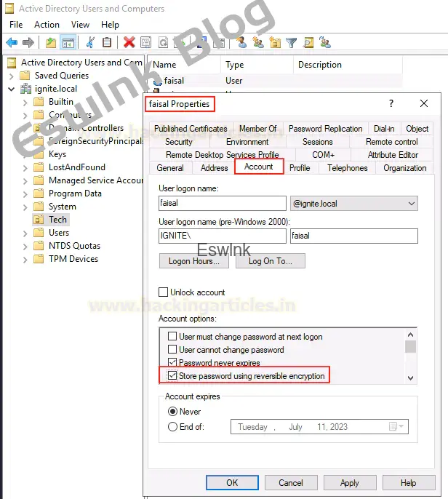This screenshot has width=448, height=499.
Task: Open the Action menu
Action: click(x=47, y=25)
